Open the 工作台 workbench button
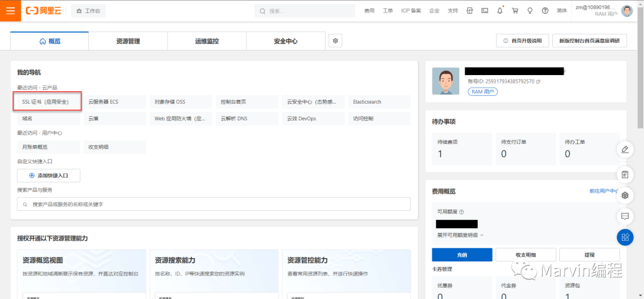Viewport: 644px width, 299px height. [x=88, y=11]
